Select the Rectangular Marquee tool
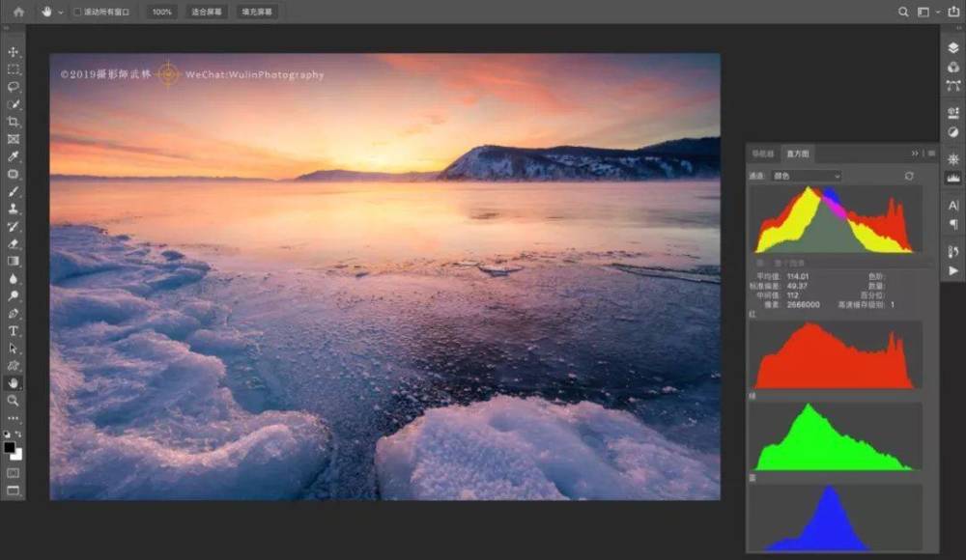This screenshot has height=560, width=966. pyautogui.click(x=13, y=70)
